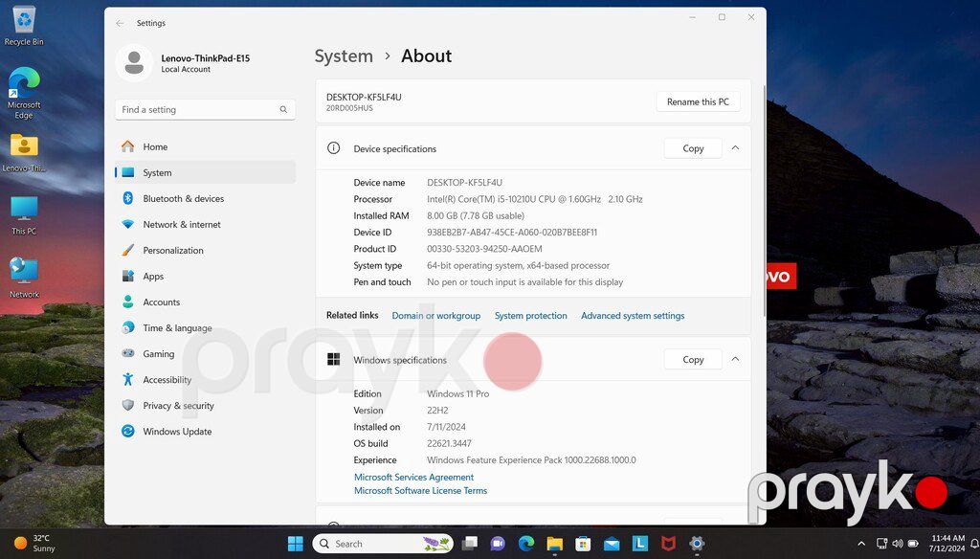Click the Installed RAM value 8.00 GB
The image size is (980, 559).
click(476, 215)
